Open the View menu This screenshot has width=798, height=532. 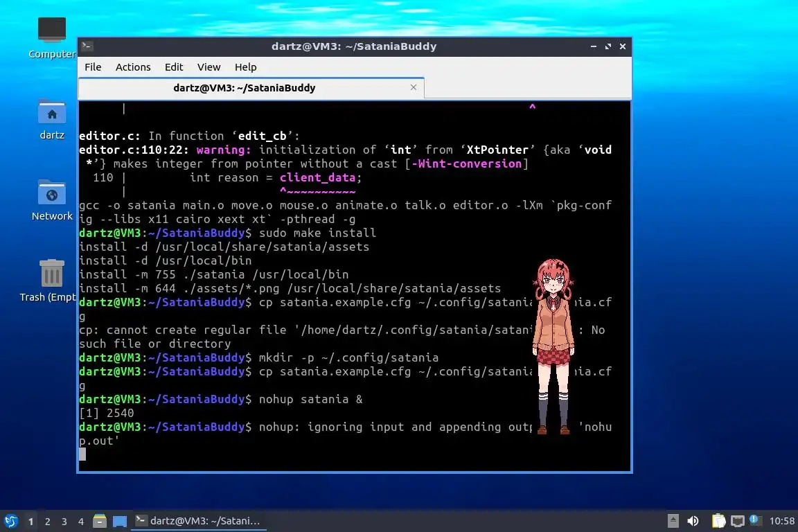pyautogui.click(x=209, y=67)
